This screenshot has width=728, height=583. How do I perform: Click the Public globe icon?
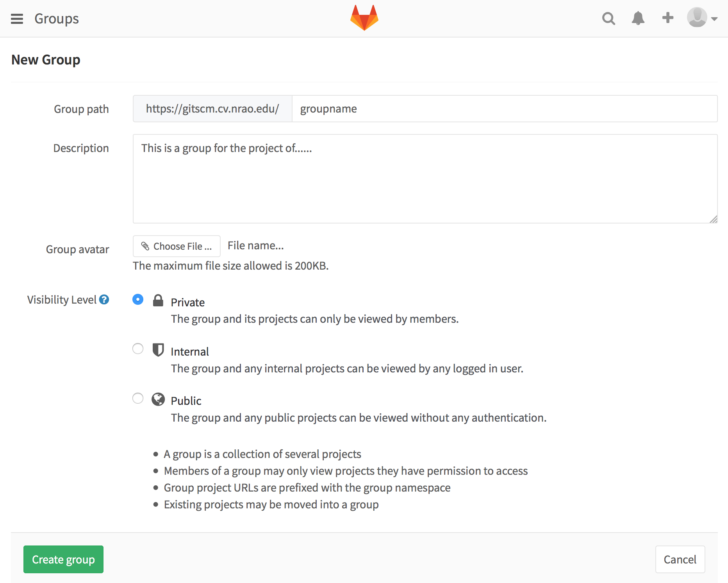tap(158, 399)
